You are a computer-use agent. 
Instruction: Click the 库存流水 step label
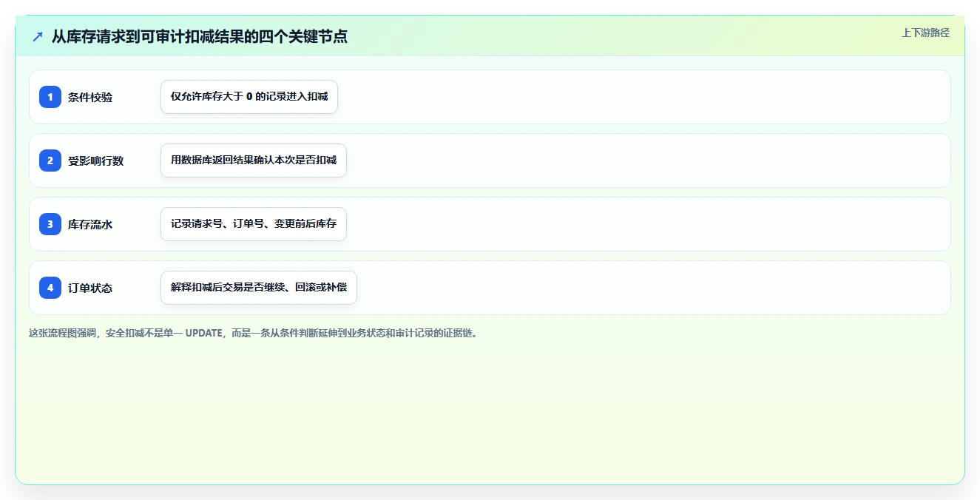(x=90, y=224)
